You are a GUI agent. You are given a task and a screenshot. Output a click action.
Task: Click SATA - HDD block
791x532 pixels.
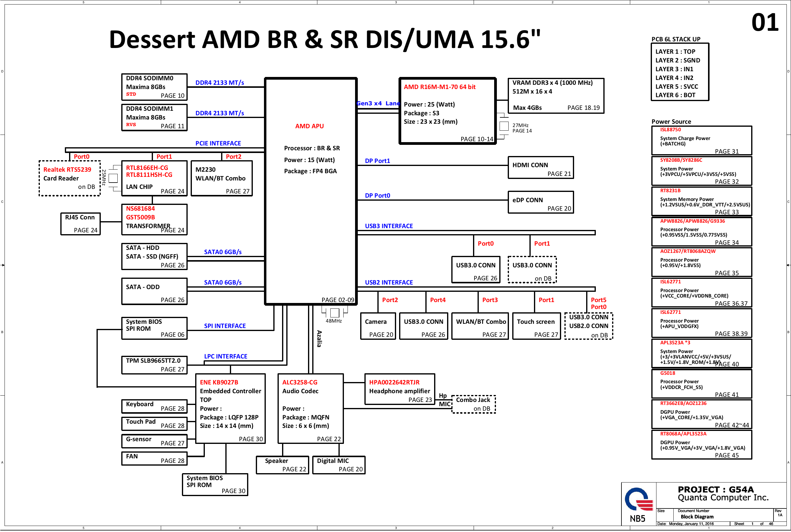154,256
